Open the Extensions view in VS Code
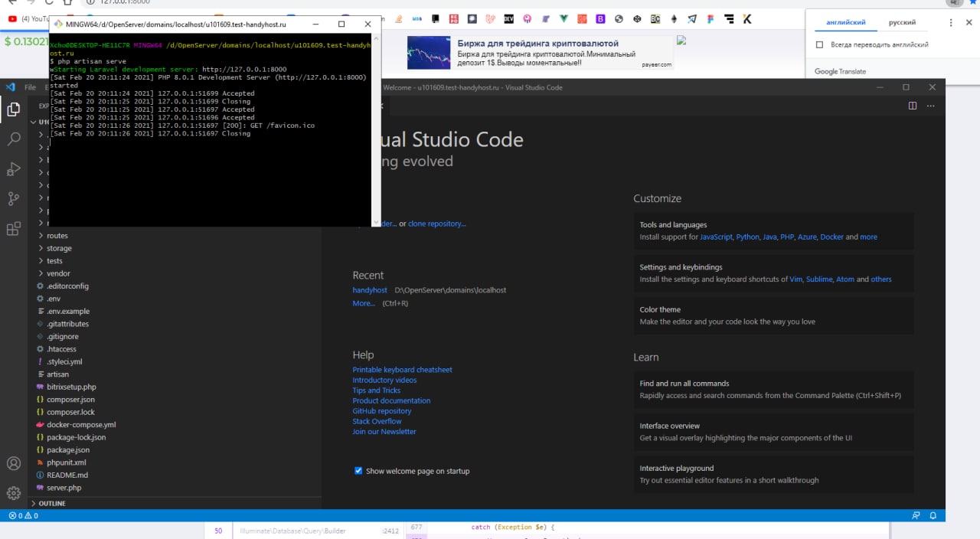Viewport: 980px width, 539px height. 13,229
